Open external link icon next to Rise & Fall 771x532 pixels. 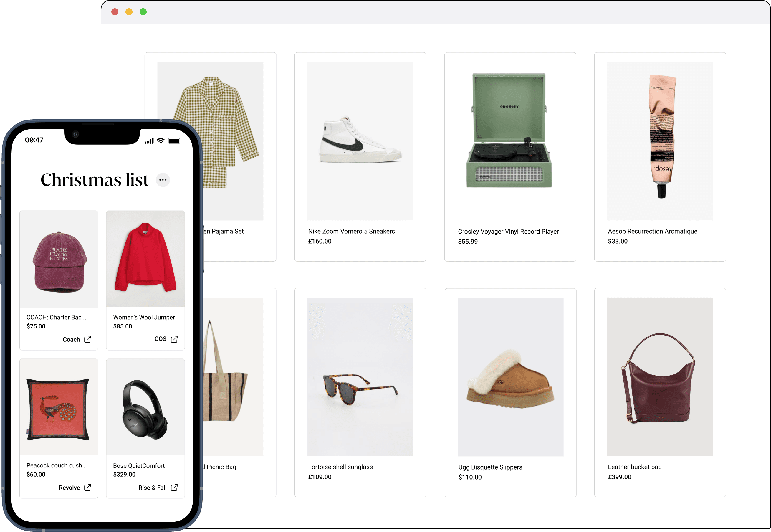[174, 488]
